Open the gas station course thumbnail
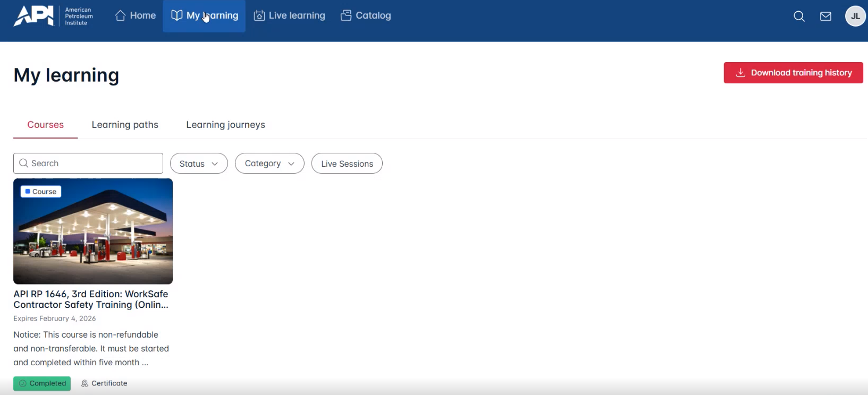The width and height of the screenshot is (868, 395). pos(93,231)
